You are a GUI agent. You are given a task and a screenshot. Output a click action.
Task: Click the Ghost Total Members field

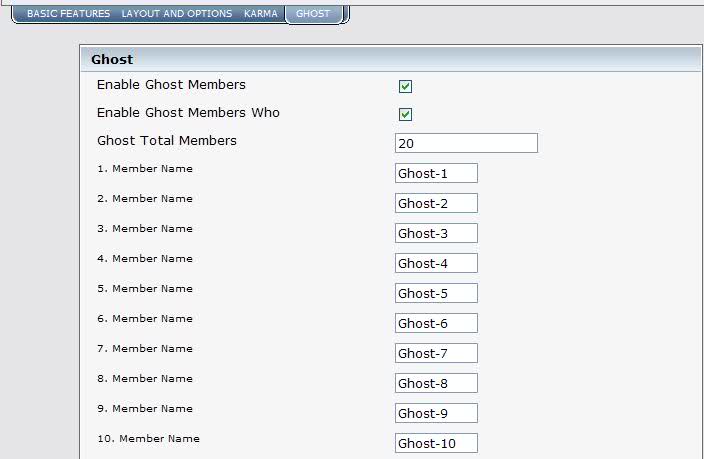(x=466, y=143)
